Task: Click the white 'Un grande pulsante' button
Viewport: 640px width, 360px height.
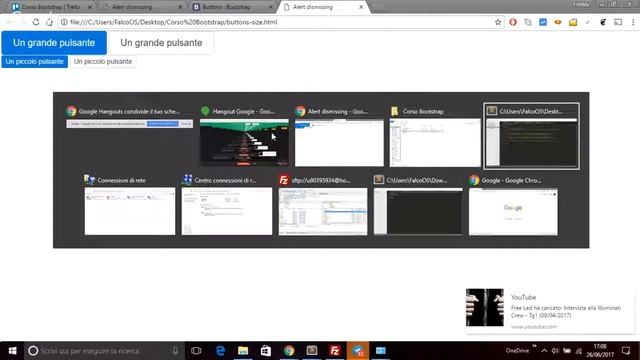Action: (161, 43)
